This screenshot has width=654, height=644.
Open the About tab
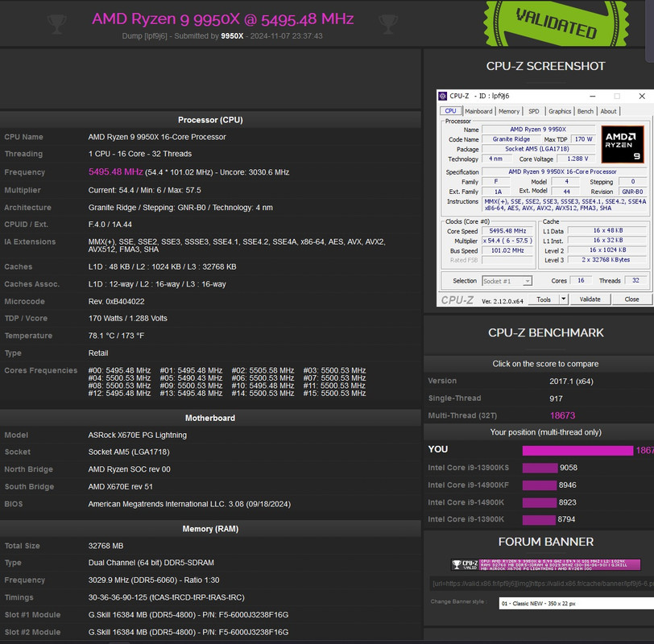tap(608, 111)
